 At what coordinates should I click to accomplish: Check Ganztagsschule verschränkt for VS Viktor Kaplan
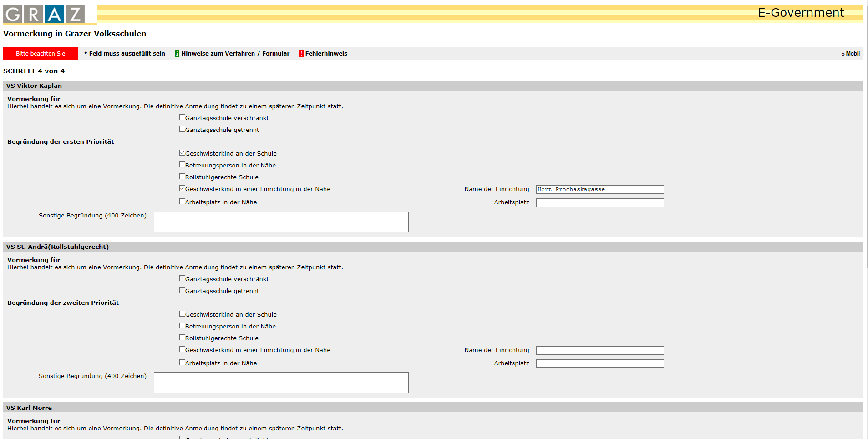(182, 117)
